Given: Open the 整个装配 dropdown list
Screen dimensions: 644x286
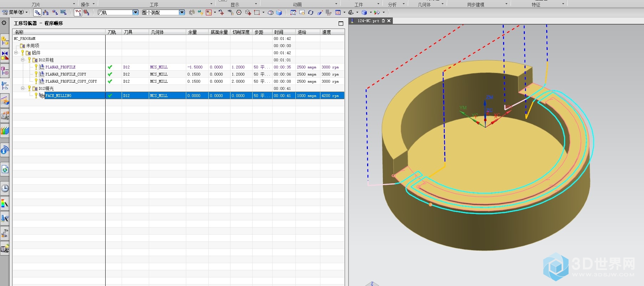Looking at the screenshot, I should coord(182,12).
